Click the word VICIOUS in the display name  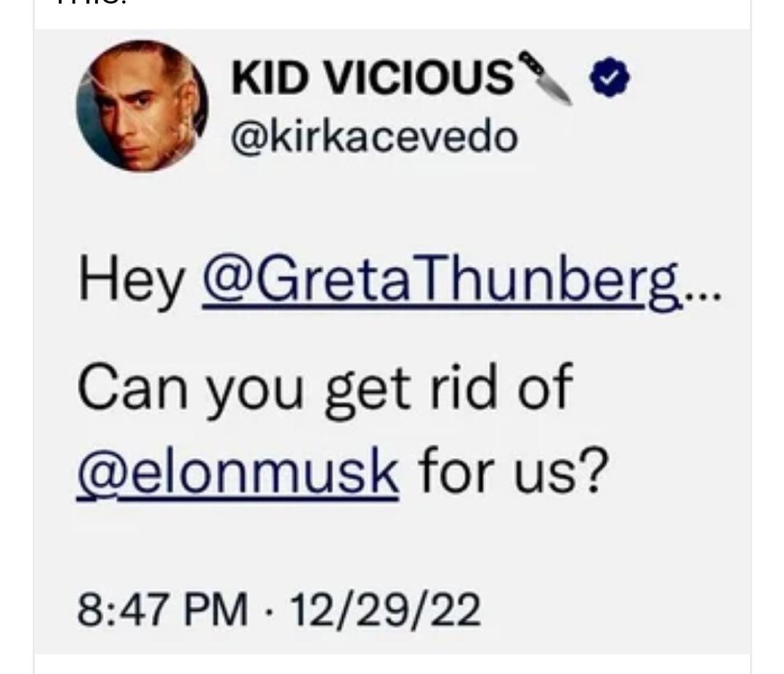419,77
